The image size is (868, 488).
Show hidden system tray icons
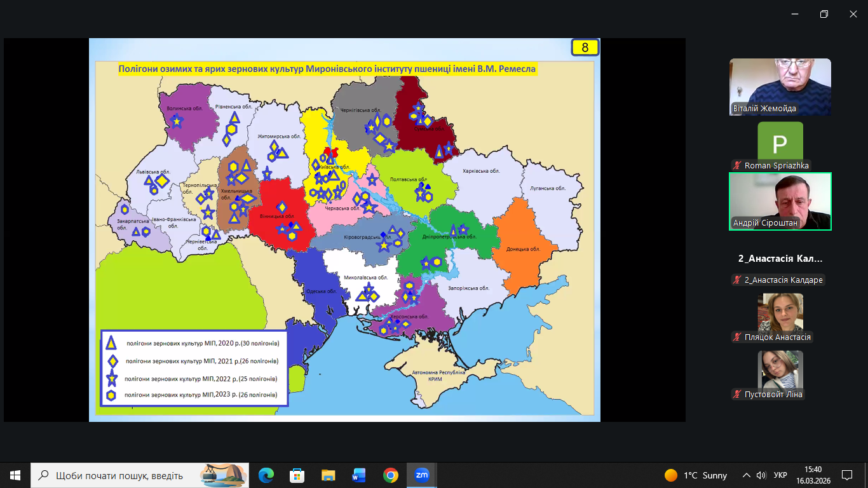747,475
